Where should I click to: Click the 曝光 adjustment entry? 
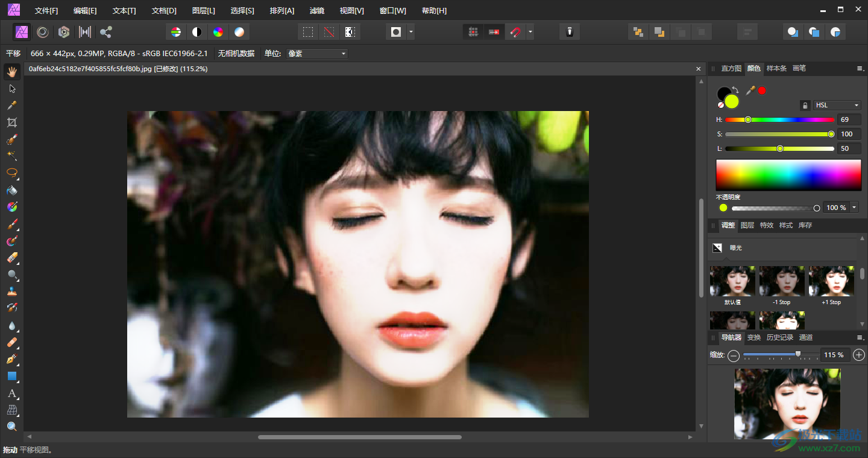[736, 248]
